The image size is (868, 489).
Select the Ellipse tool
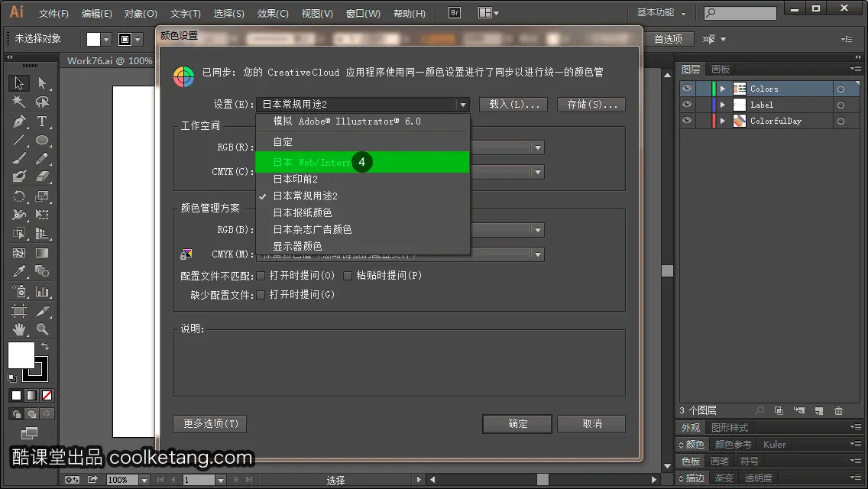[42, 140]
